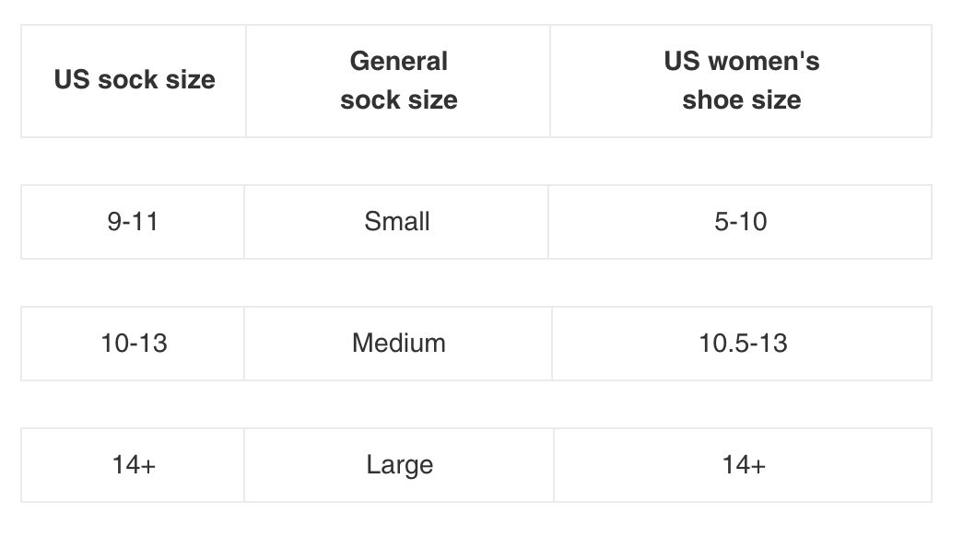Select the "9-11" sock size cell
The image size is (975, 560).
click(133, 222)
